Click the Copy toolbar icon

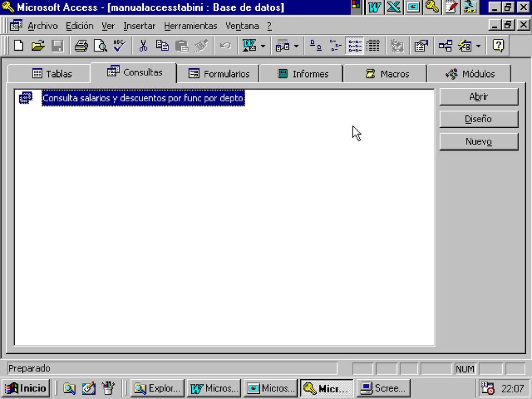[162, 46]
